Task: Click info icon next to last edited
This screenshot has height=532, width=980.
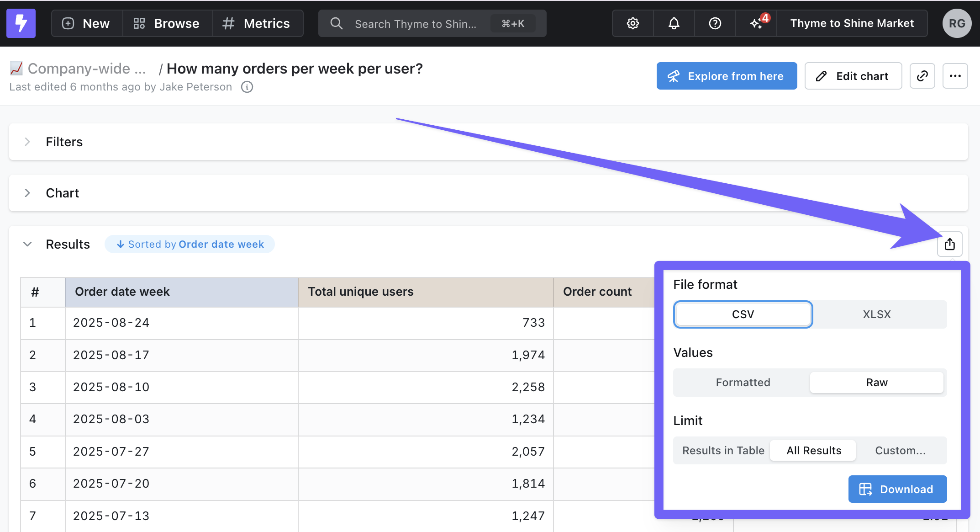Action: (x=247, y=87)
